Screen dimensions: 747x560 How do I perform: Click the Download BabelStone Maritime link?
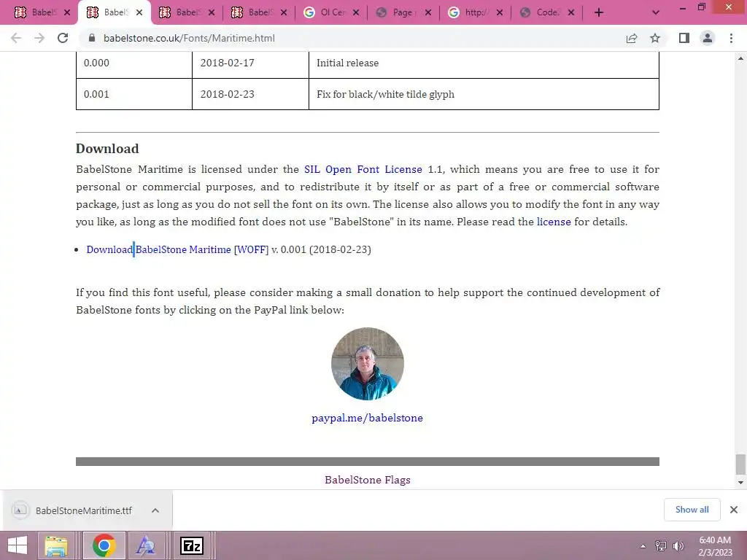click(158, 249)
